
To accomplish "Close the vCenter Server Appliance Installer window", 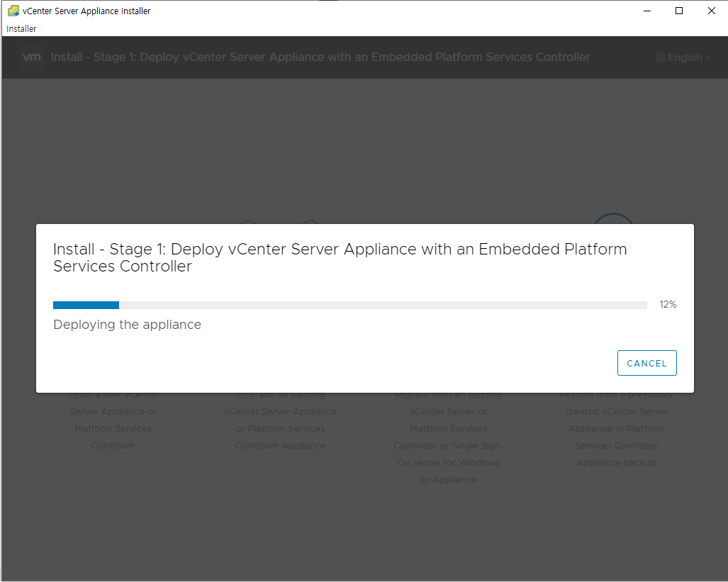I will coord(711,11).
